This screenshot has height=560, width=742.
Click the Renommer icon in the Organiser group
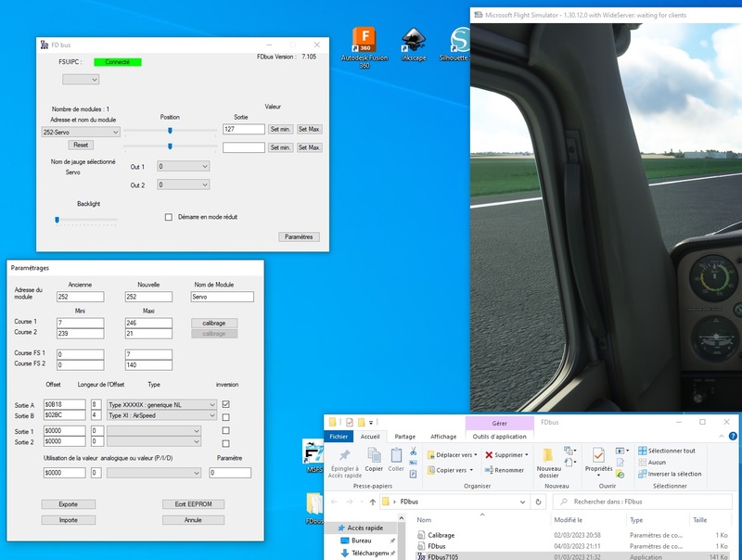coord(489,470)
